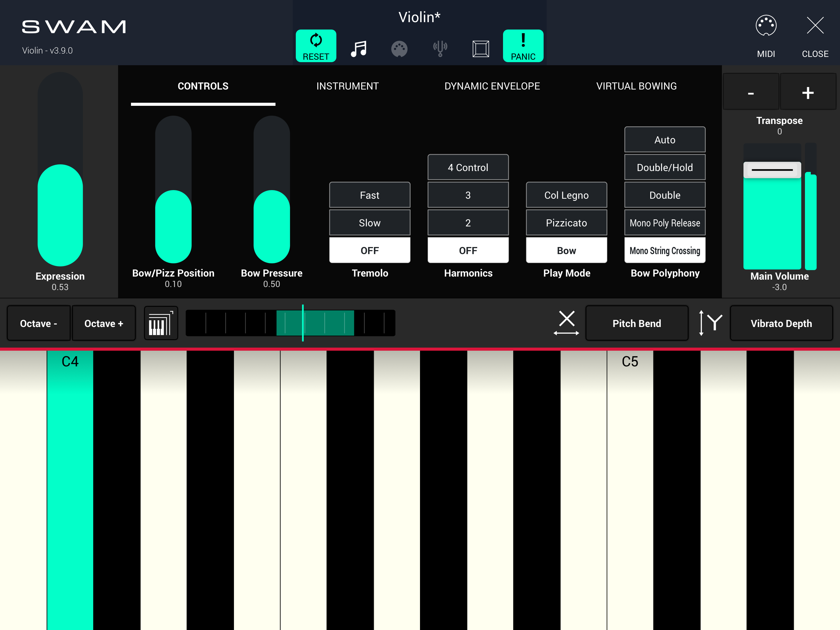Open MIDI settings connector icon
Screen dimensions: 840x630
coord(766,26)
